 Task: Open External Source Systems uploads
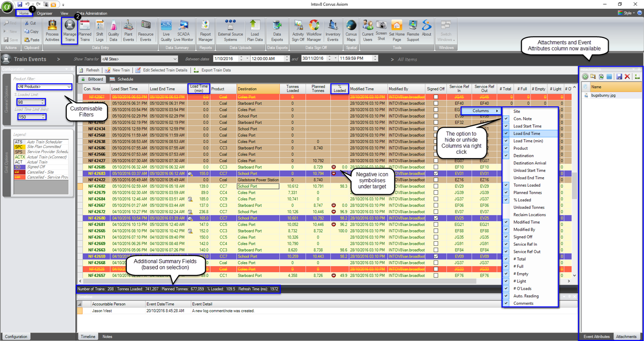230,31
